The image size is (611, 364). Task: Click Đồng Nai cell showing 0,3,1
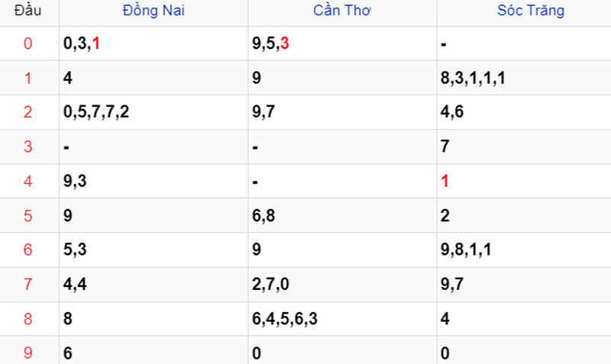(154, 43)
